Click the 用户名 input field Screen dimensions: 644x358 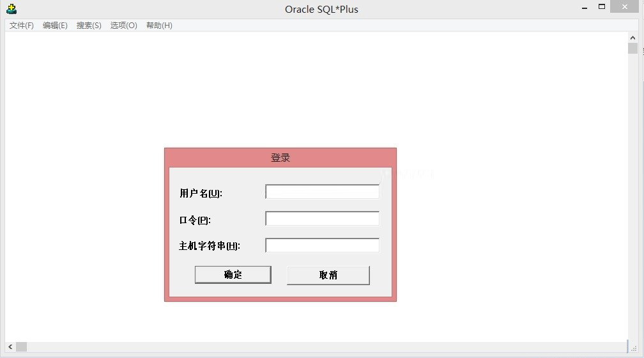point(323,192)
